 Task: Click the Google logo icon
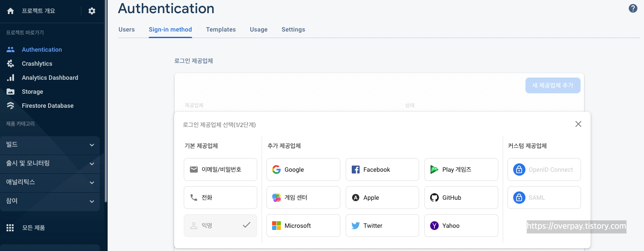tap(276, 170)
